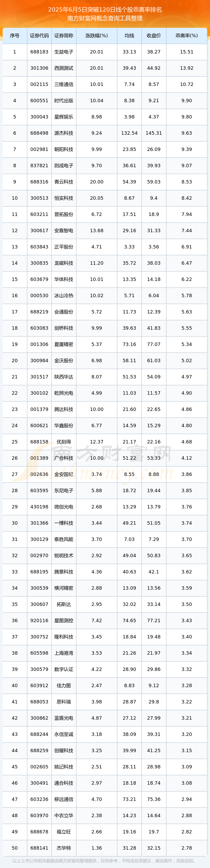The width and height of the screenshot is (210, 868).
Task: Select stock name 源杰科技
Action: pos(64,133)
